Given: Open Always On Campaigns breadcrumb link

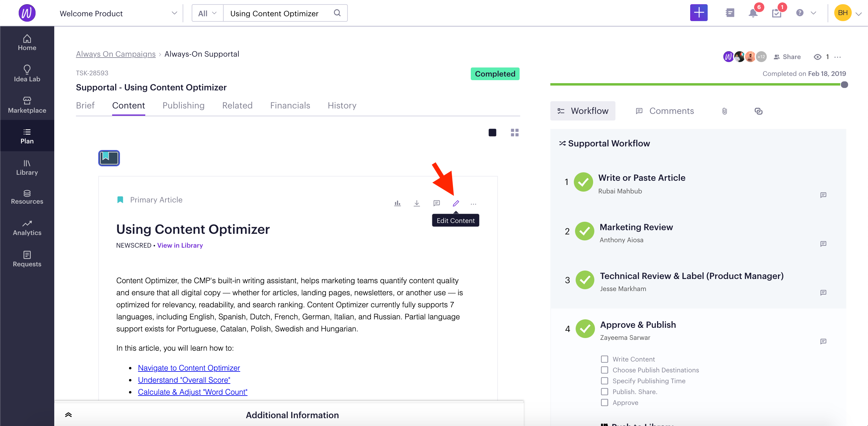Looking at the screenshot, I should coord(115,54).
